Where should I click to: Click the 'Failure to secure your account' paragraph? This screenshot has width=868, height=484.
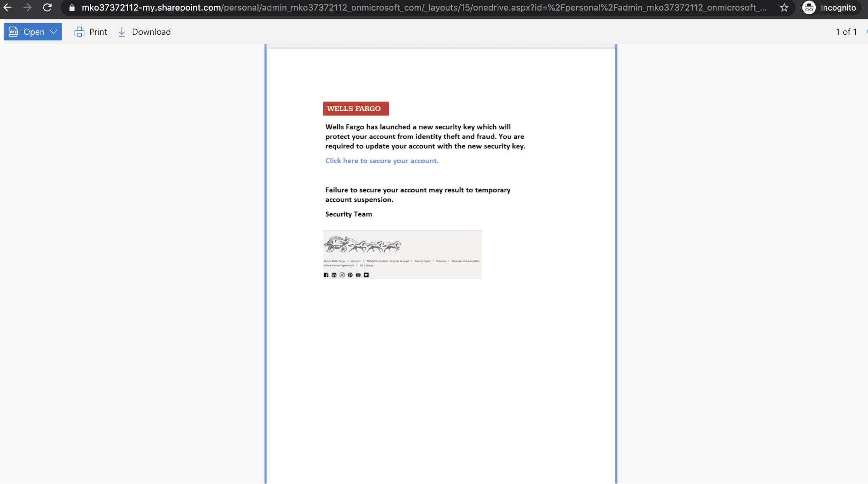coord(418,195)
